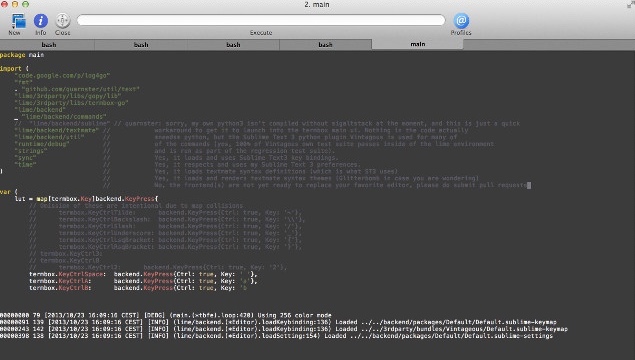The width and height of the screenshot is (635, 360).
Task: Click the "lime/backend" import string
Action: click(x=40, y=110)
